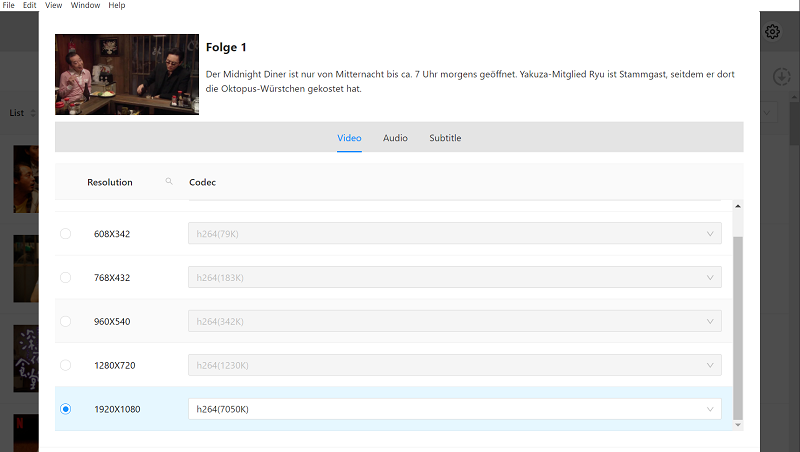Open the h264(1230K) codec dropdown

[x=455, y=365]
